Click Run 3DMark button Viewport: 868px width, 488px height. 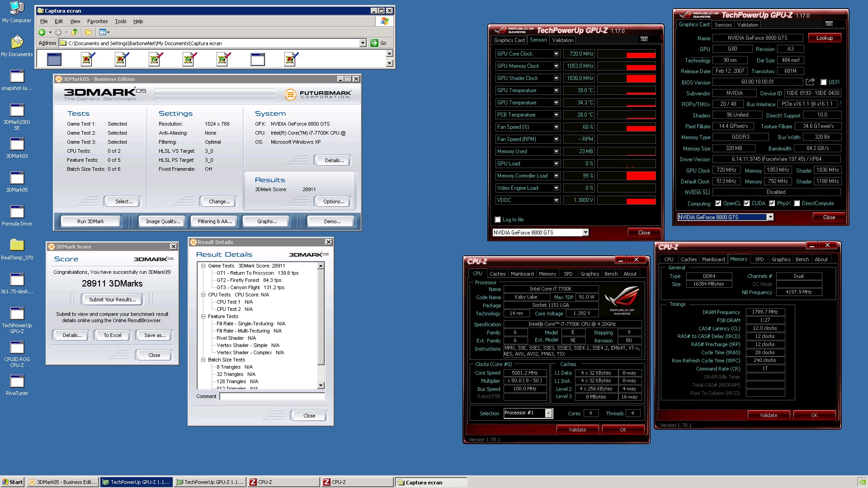90,221
